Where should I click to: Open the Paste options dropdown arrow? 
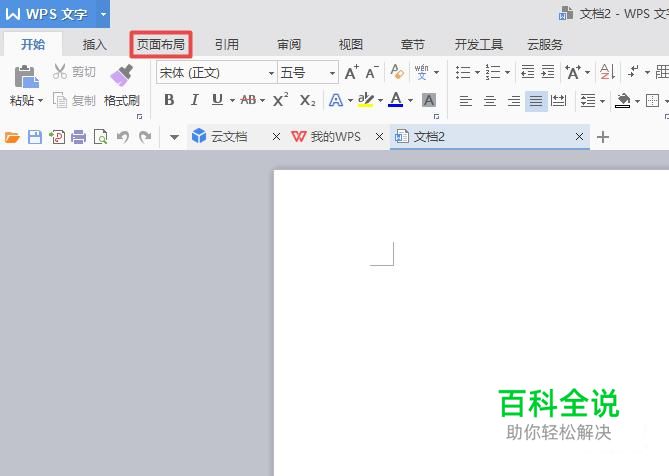pyautogui.click(x=41, y=101)
